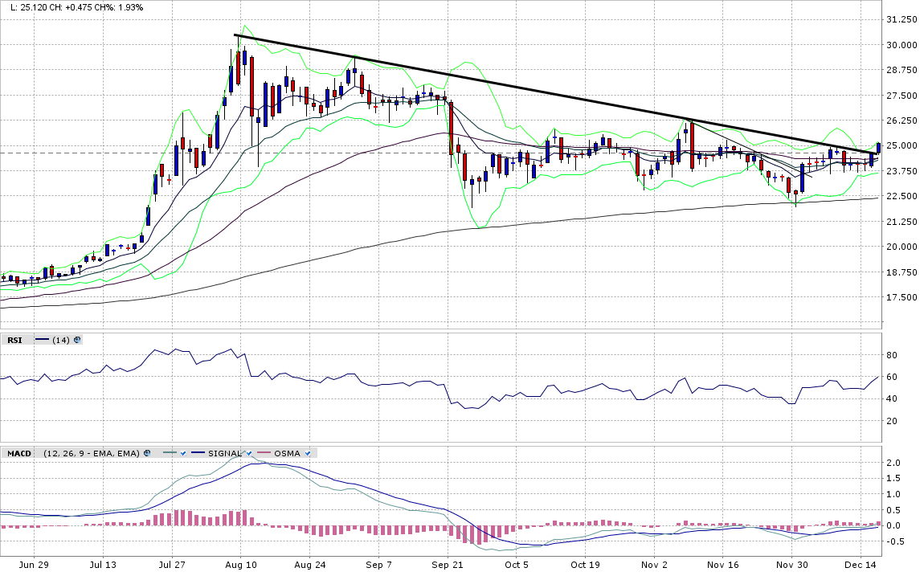The image size is (924, 576).
Task: Toggle OSMA histogram visibility checkmark
Action: click(x=308, y=454)
